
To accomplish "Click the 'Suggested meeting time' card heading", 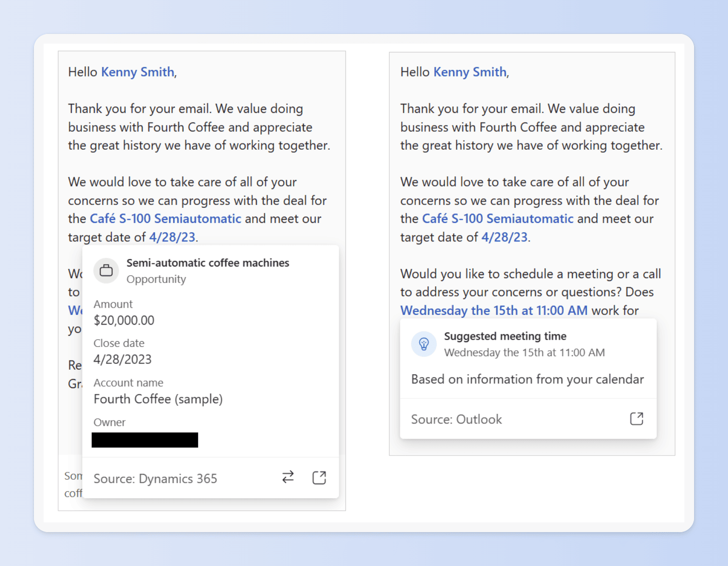I will tap(505, 336).
